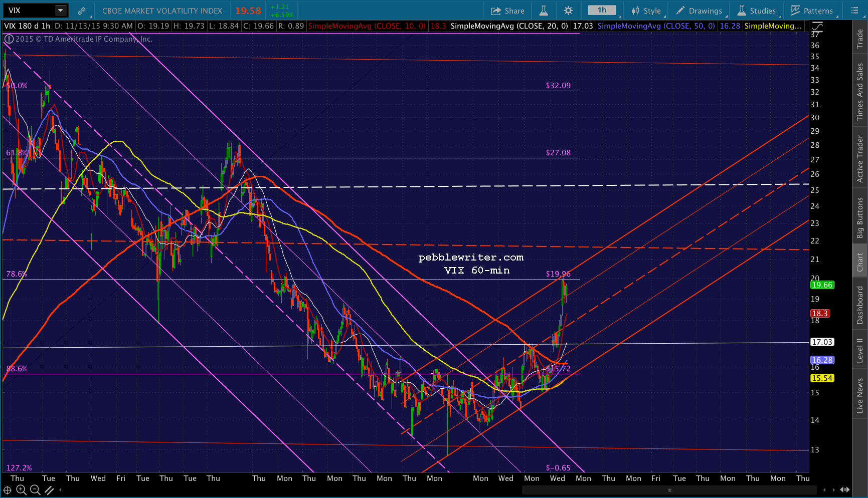Open the Style dropdown menu
This screenshot has width=868, height=498.
(646, 11)
